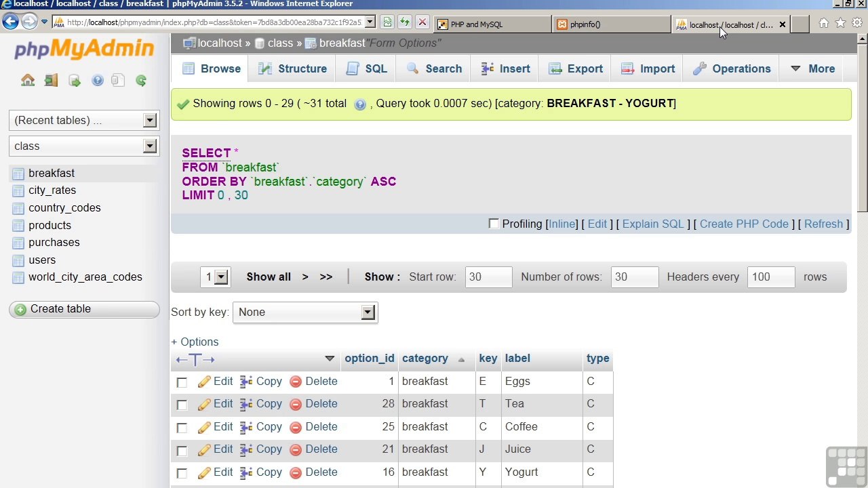
Task: Switch to the phpinfo() browser tab
Action: [x=612, y=24]
